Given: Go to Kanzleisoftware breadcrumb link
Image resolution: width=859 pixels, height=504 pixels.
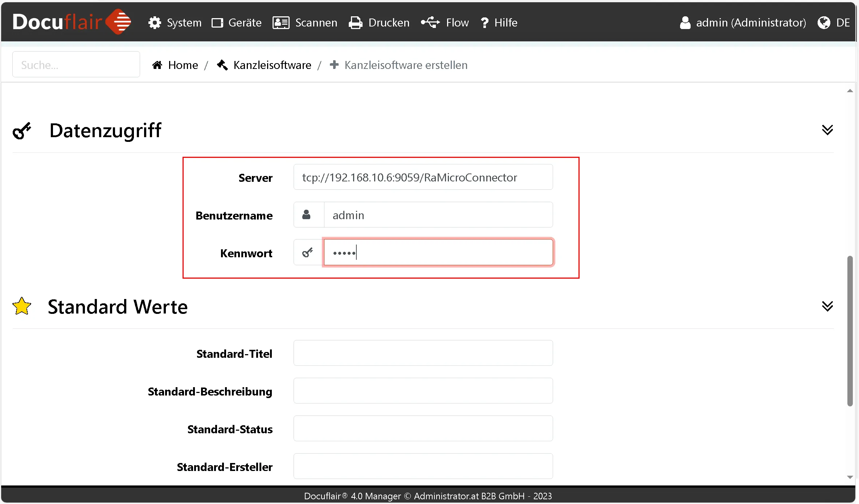Looking at the screenshot, I should (272, 65).
